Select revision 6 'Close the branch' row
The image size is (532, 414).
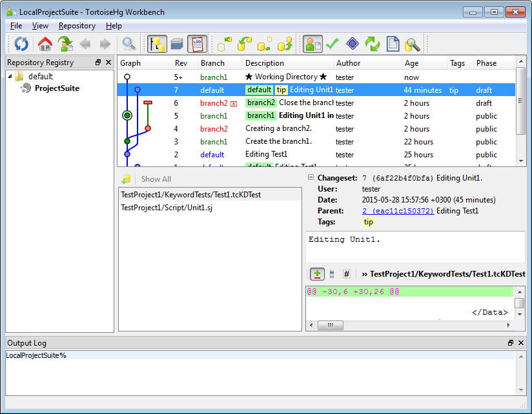[316, 103]
